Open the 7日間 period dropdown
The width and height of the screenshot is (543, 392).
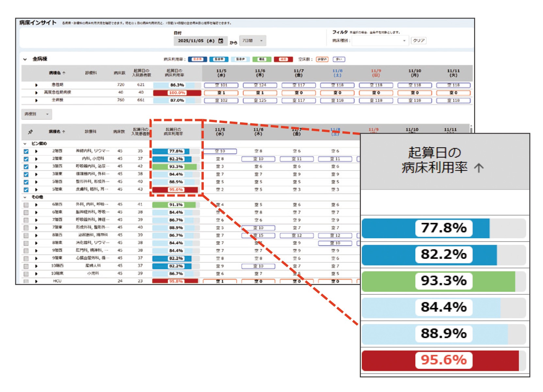point(252,41)
